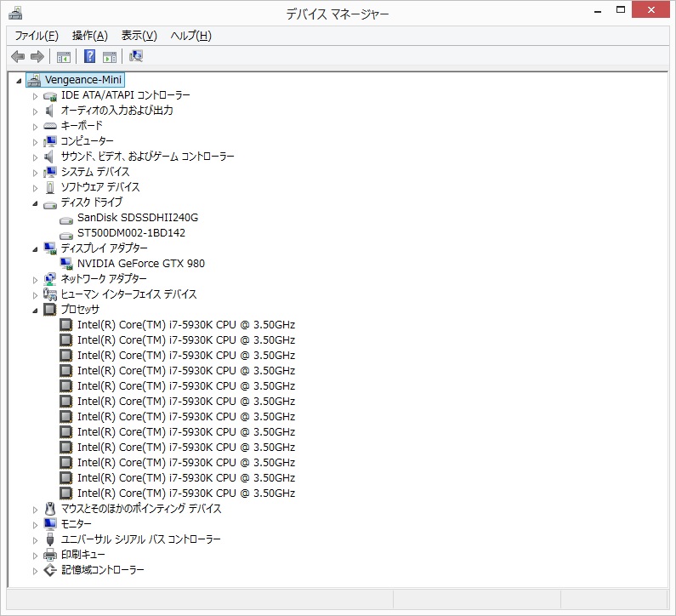Open the 表示(V) menu

139,36
